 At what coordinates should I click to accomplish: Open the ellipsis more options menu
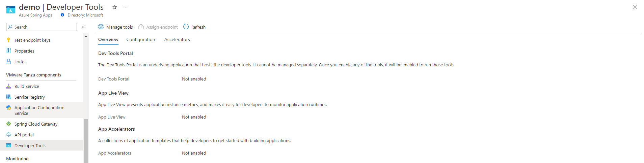pos(126,7)
